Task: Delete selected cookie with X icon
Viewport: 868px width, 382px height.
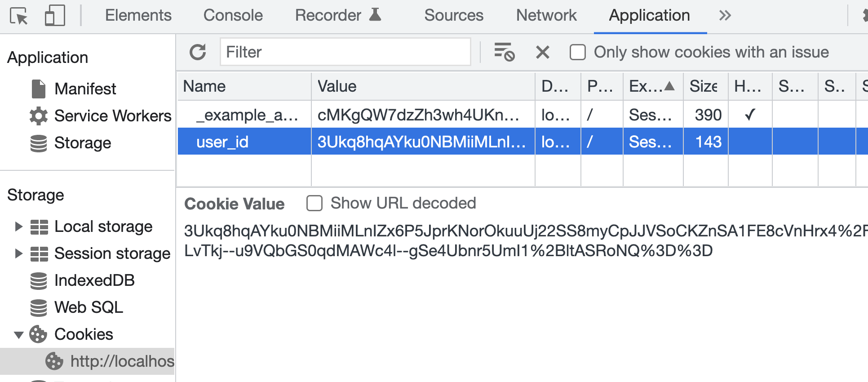Action: (x=543, y=52)
